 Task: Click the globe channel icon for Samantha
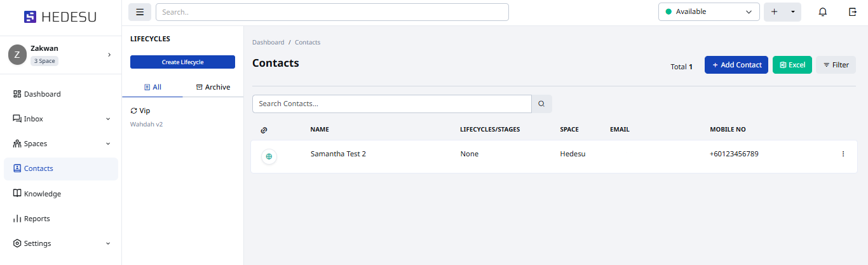(269, 156)
